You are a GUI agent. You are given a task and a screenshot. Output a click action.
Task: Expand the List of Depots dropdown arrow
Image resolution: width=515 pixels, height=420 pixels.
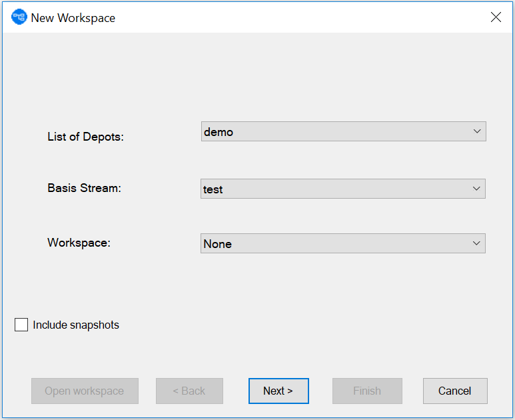click(x=476, y=131)
